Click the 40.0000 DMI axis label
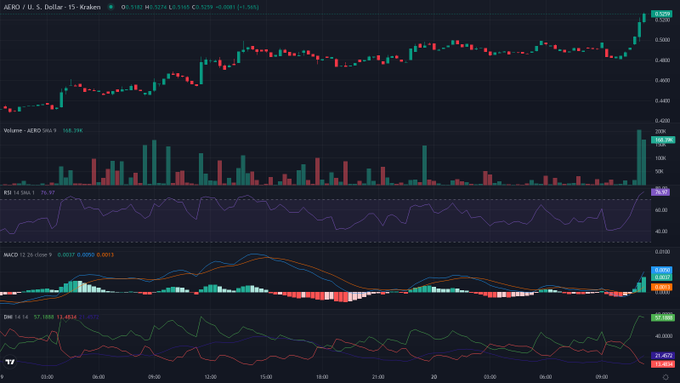Screen dimensions: 680x383 pos(663,336)
